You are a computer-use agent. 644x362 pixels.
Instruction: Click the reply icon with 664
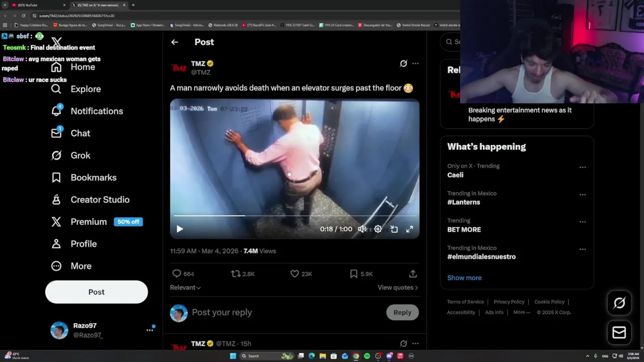(x=183, y=274)
